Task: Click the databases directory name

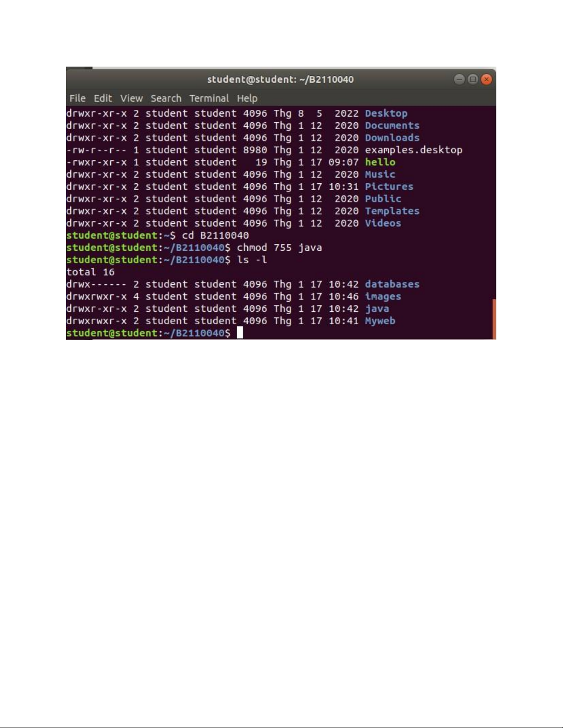Action: 392,284
